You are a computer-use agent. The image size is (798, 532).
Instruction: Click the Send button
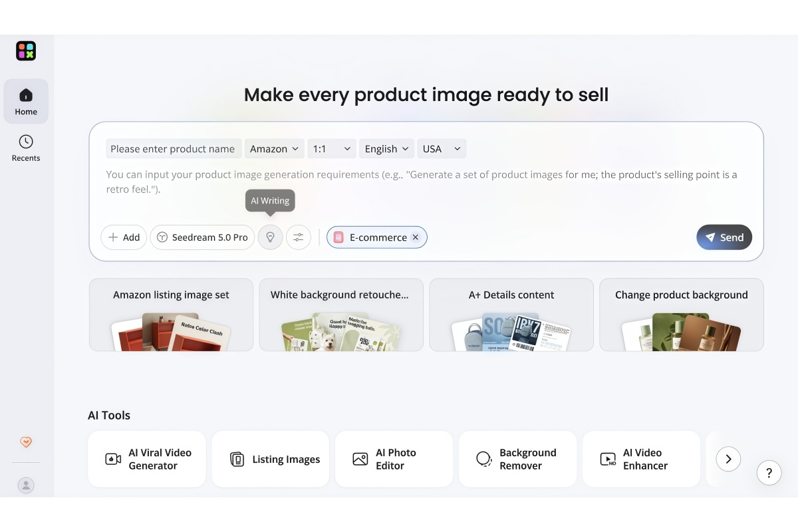(724, 237)
